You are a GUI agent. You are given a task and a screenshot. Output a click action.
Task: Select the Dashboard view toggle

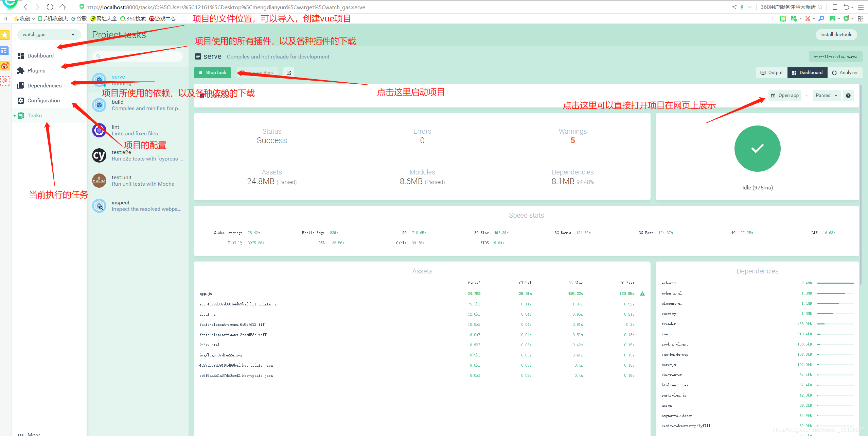pos(807,72)
